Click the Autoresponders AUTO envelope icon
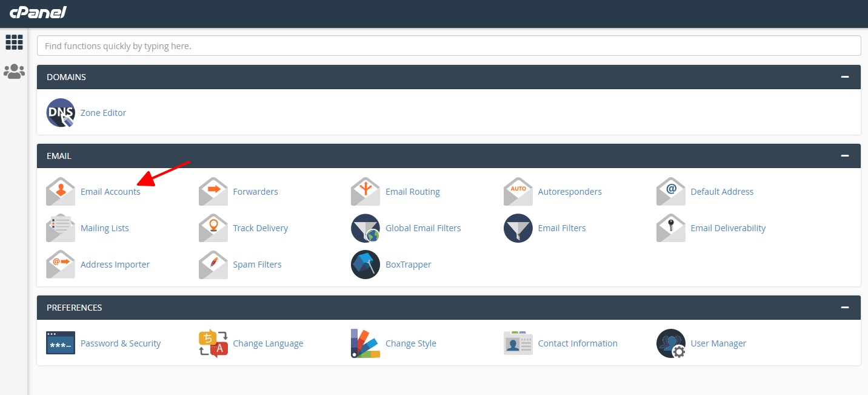868x395 pixels. [x=518, y=192]
